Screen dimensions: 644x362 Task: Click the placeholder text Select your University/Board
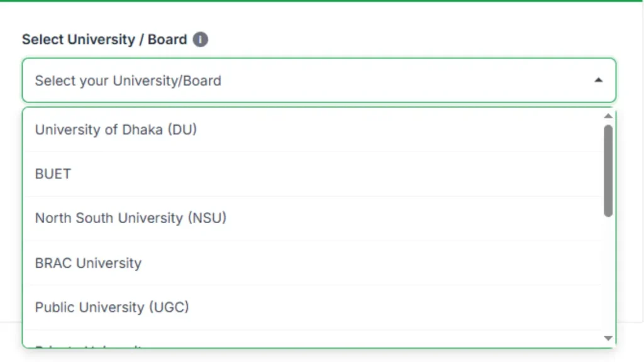coord(127,80)
